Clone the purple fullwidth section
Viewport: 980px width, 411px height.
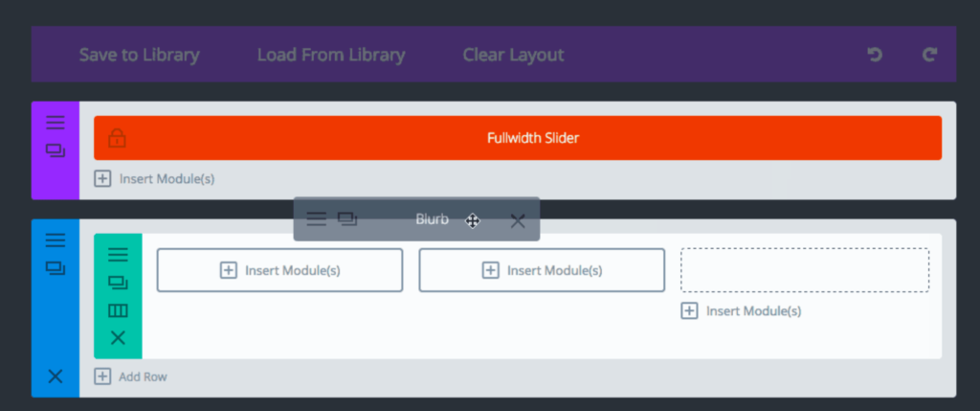[x=55, y=150]
